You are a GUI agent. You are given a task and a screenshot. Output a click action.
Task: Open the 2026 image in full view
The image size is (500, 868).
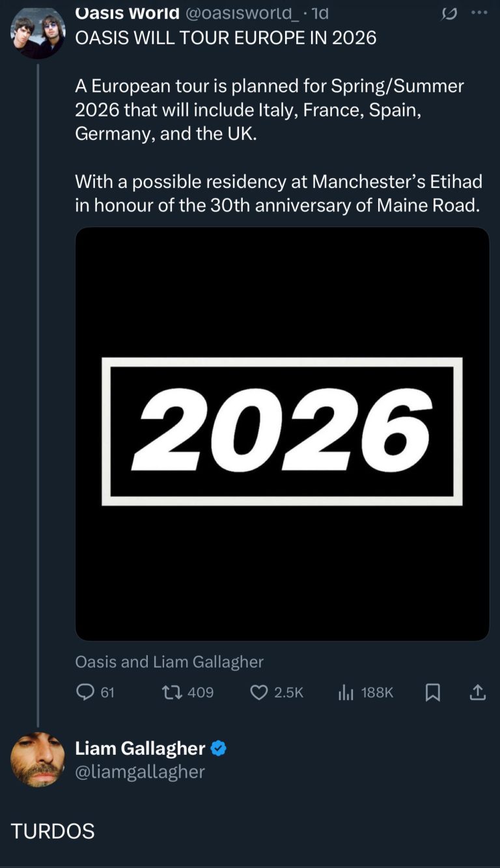tap(282, 433)
